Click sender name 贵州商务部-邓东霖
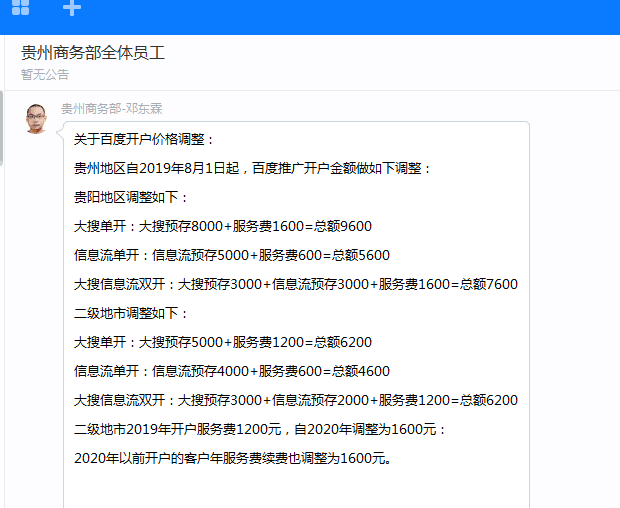This screenshot has width=620, height=508. coord(111,108)
